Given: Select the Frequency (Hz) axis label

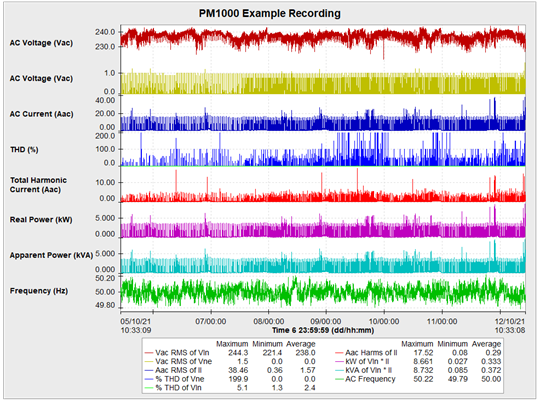Looking at the screenshot, I should coord(39,291).
